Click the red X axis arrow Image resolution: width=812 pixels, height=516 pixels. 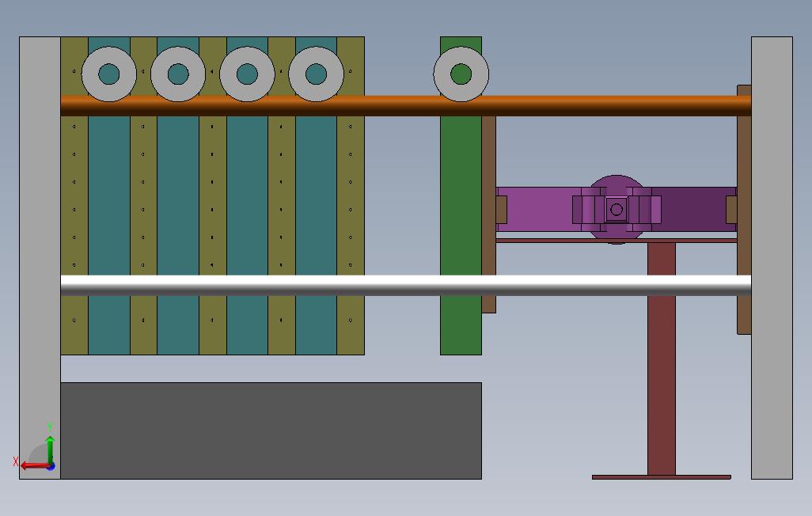[x=34, y=466]
